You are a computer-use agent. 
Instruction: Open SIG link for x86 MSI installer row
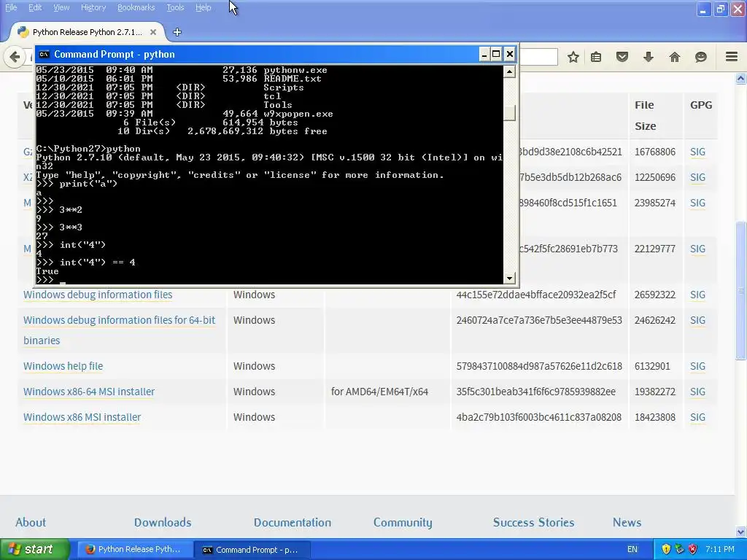coord(697,417)
